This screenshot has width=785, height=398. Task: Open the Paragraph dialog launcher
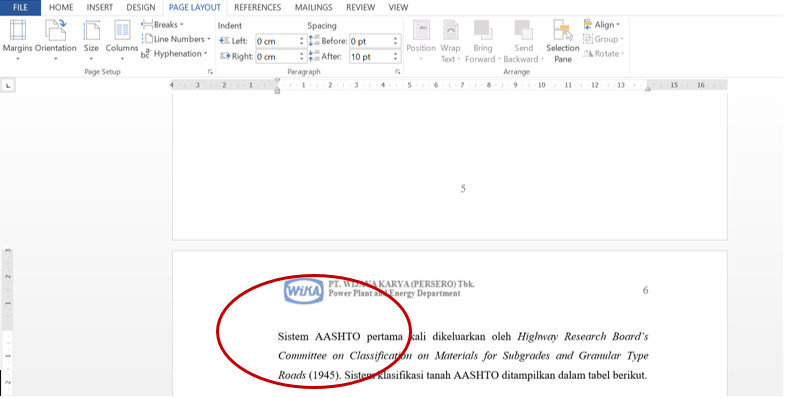pos(398,72)
